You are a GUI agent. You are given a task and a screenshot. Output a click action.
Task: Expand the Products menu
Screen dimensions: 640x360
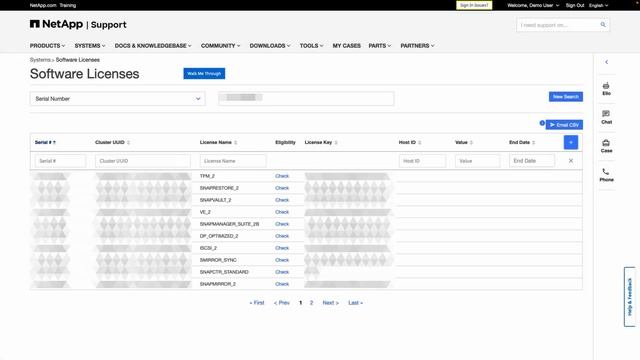[x=47, y=46]
